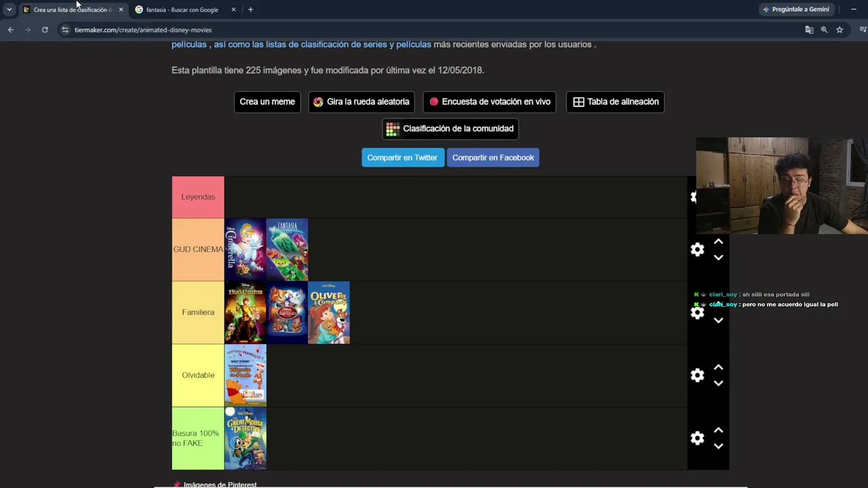Open 'Tabla de alineación' button
The image size is (868, 488).
pos(615,102)
